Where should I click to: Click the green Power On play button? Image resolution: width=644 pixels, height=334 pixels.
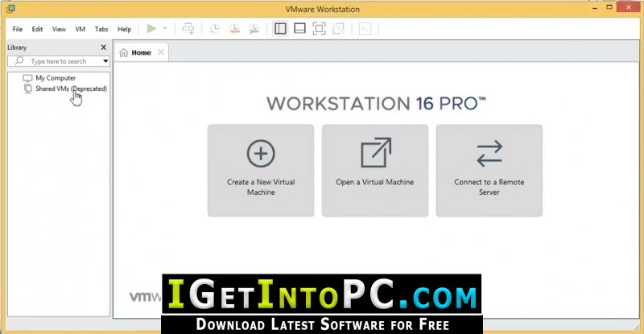tap(151, 28)
